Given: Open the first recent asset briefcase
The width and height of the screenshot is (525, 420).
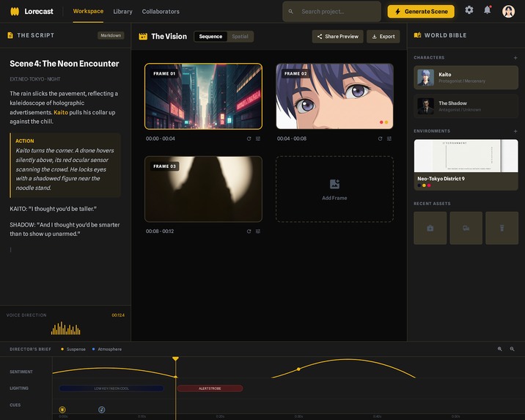Looking at the screenshot, I should (x=430, y=228).
